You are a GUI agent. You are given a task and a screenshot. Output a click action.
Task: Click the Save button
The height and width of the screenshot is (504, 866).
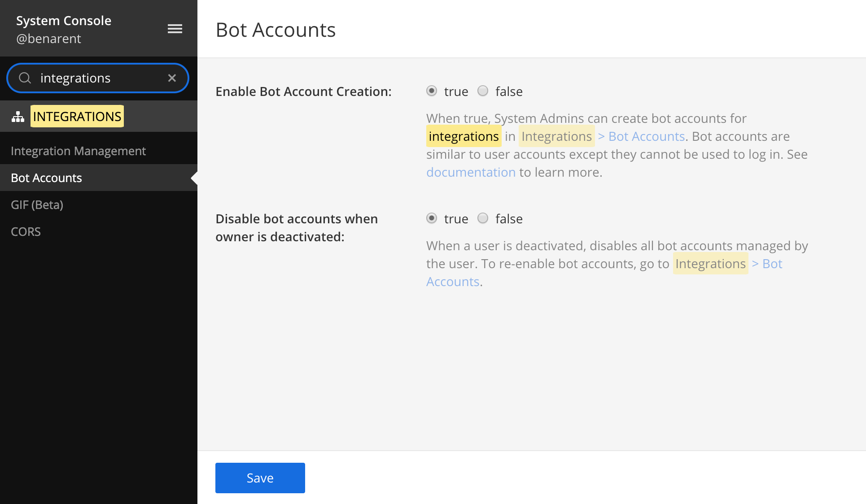click(x=260, y=478)
